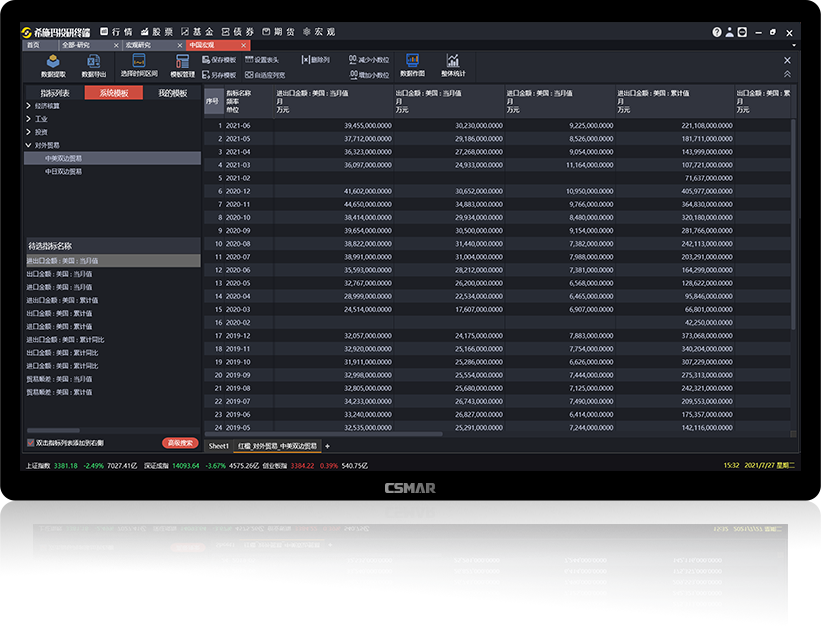Viewport: 821px width, 626px height.
Task: Click the 数据导出 (data export) icon
Action: coord(94,62)
